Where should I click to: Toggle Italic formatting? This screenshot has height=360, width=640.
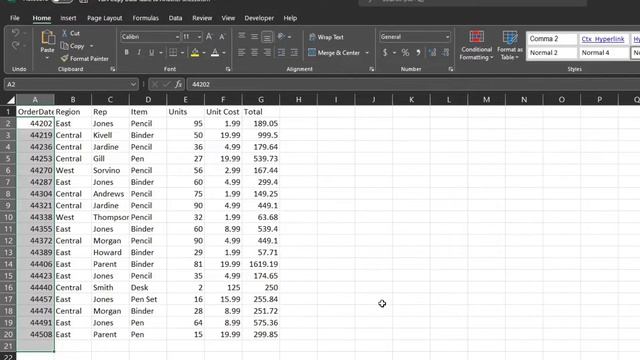(139, 53)
